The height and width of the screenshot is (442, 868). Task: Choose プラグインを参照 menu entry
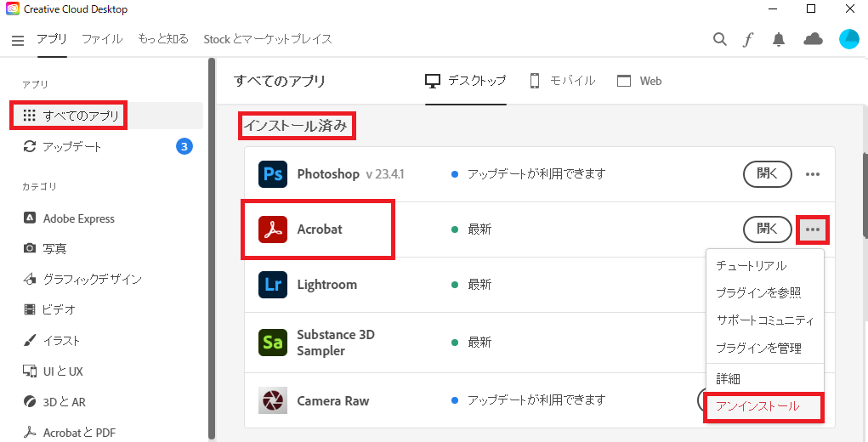click(765, 292)
